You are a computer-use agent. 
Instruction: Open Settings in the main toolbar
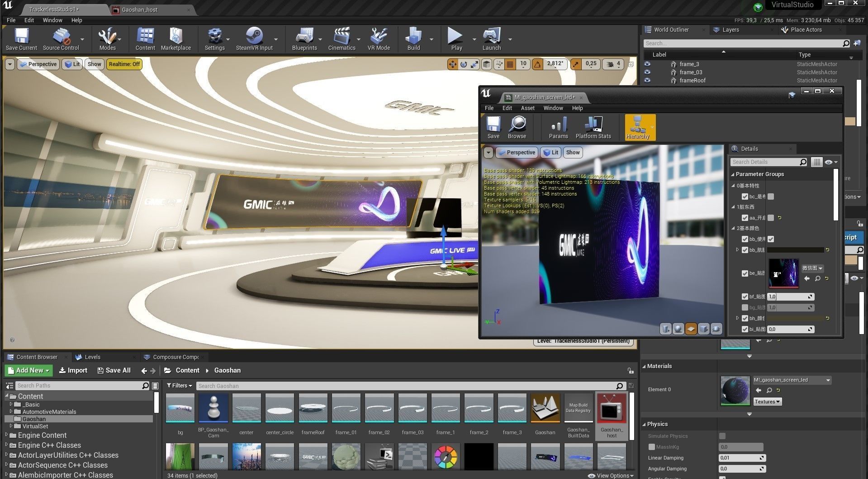click(214, 39)
